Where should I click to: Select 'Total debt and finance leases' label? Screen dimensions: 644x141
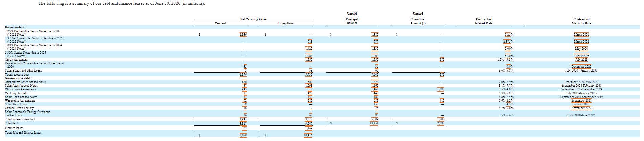[x=23, y=133]
